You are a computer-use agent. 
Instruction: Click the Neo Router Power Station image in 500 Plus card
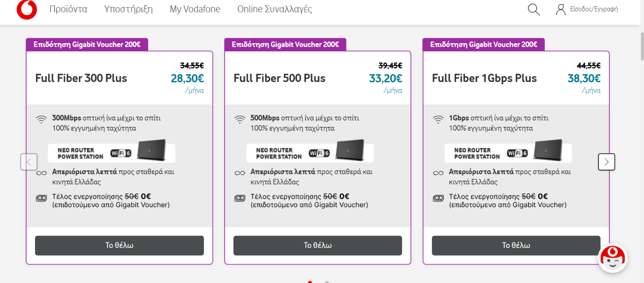[310, 152]
